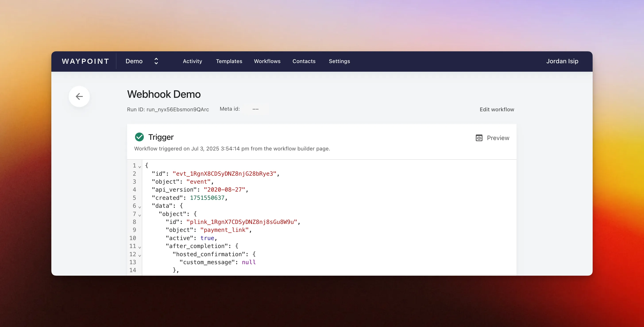Click the Edit workflow link
This screenshot has width=644, height=327.
[x=497, y=110]
